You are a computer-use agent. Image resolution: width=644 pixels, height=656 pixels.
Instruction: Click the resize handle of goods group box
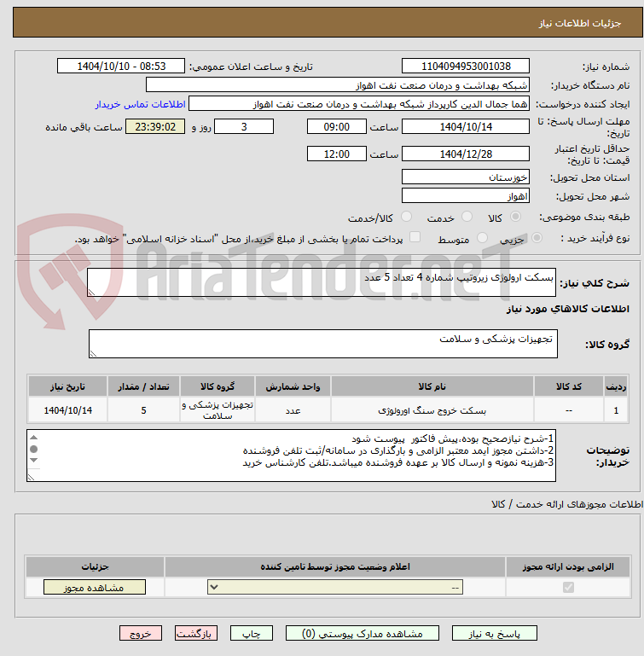pos(93,353)
